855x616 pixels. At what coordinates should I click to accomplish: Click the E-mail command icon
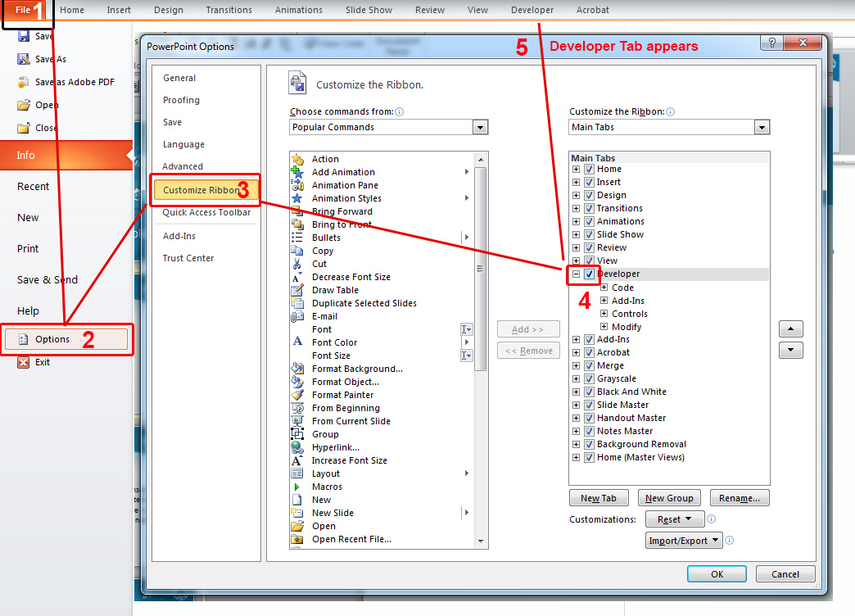coord(297,316)
